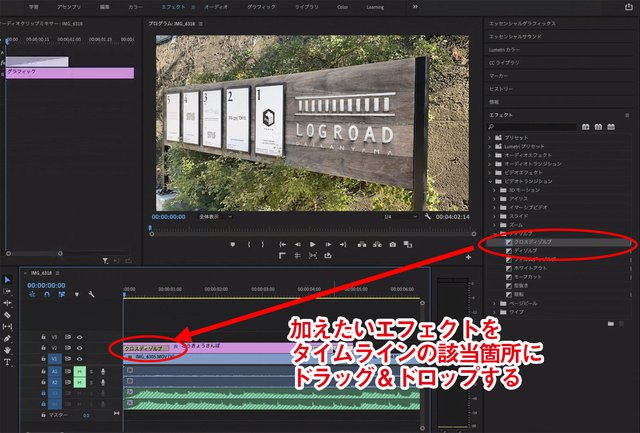Toggle V3 track eye visibility
This screenshot has height=433, width=640.
79,337
